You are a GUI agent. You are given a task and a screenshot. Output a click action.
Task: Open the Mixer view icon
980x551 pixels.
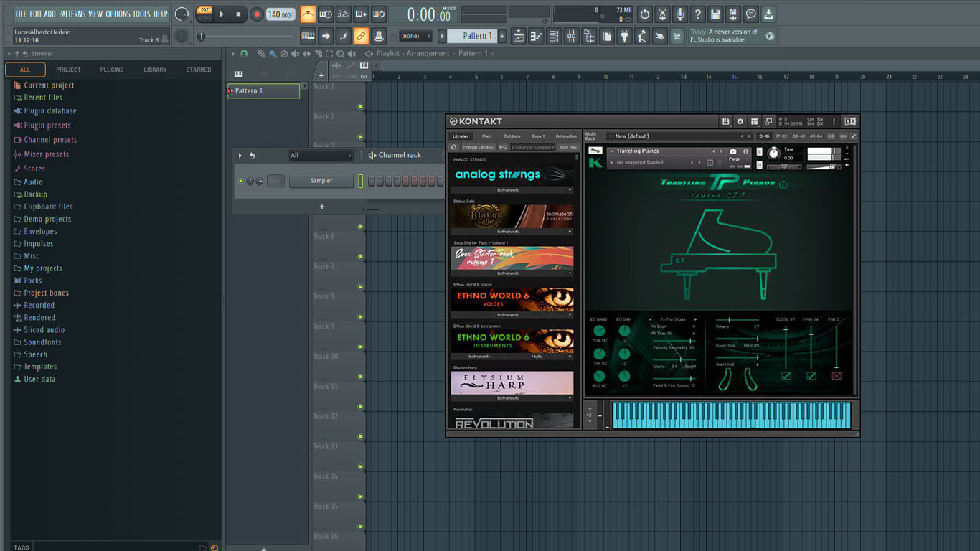(x=572, y=36)
